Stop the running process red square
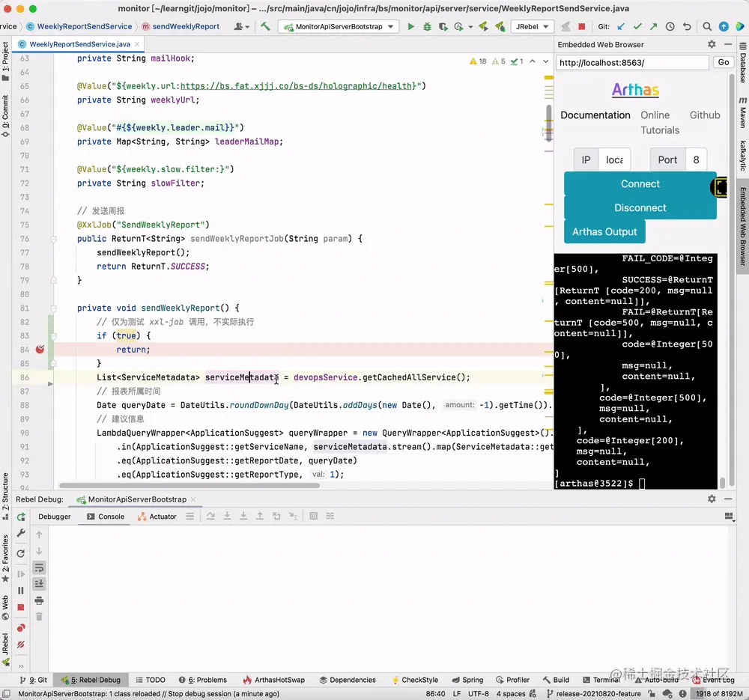 (581, 27)
